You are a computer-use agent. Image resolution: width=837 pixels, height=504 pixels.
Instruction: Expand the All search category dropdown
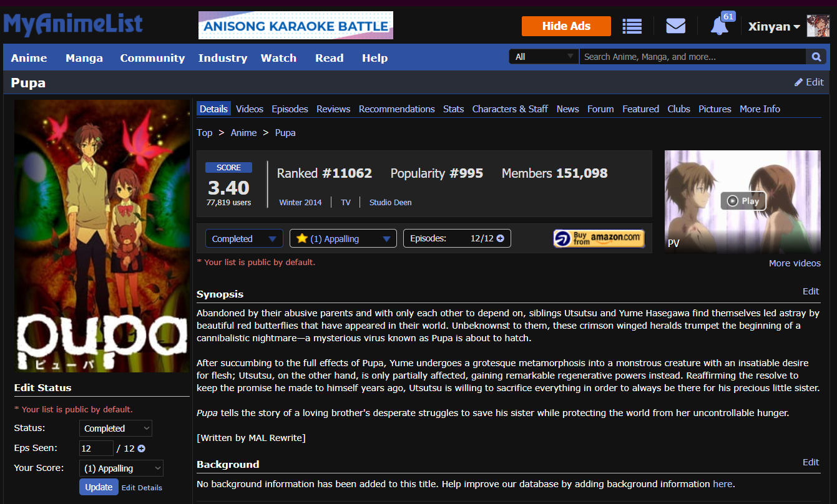(544, 57)
